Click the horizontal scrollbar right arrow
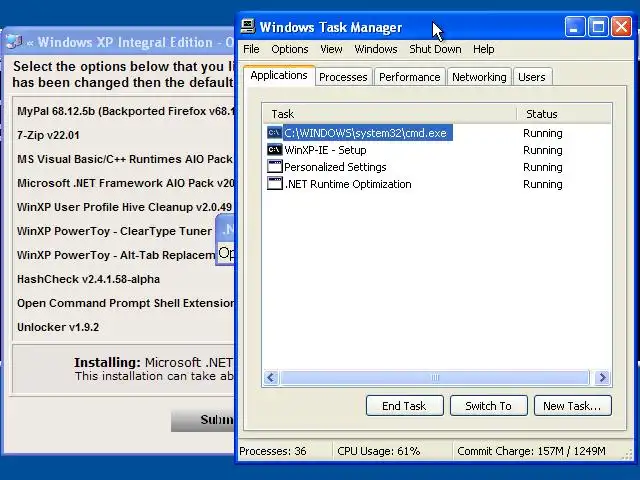The width and height of the screenshot is (640, 480). point(602,378)
